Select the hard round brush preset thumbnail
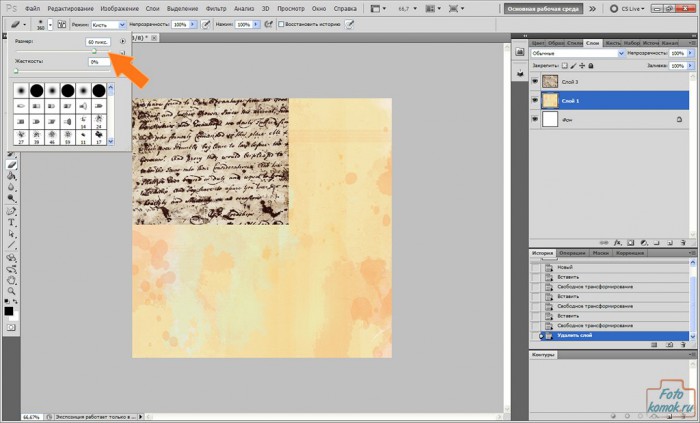This screenshot has width=700, height=423. [x=36, y=91]
